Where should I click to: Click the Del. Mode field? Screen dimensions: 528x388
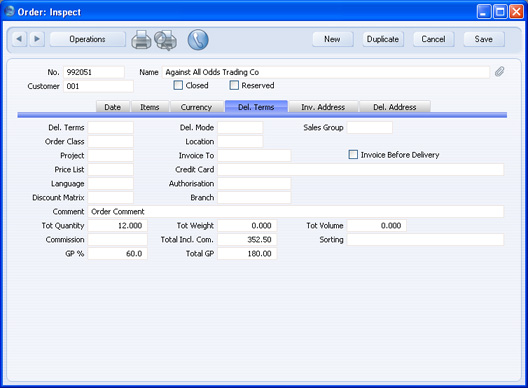pyautogui.click(x=240, y=128)
